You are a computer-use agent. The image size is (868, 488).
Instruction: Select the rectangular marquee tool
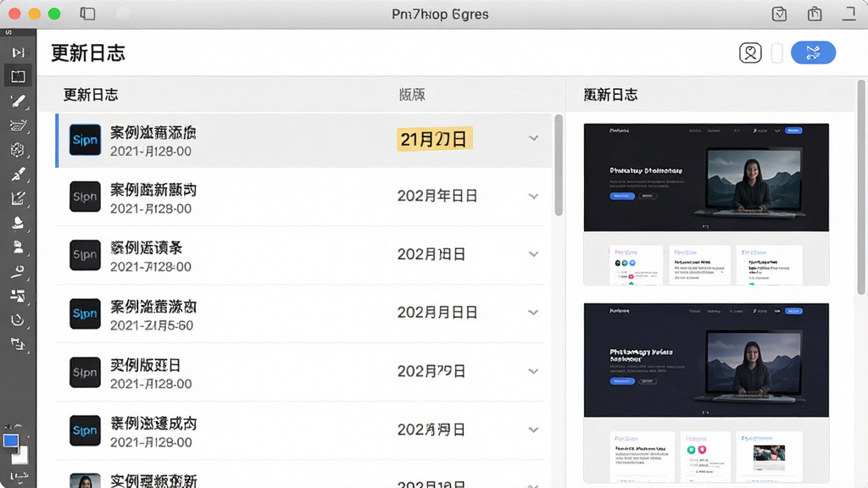pyautogui.click(x=19, y=76)
